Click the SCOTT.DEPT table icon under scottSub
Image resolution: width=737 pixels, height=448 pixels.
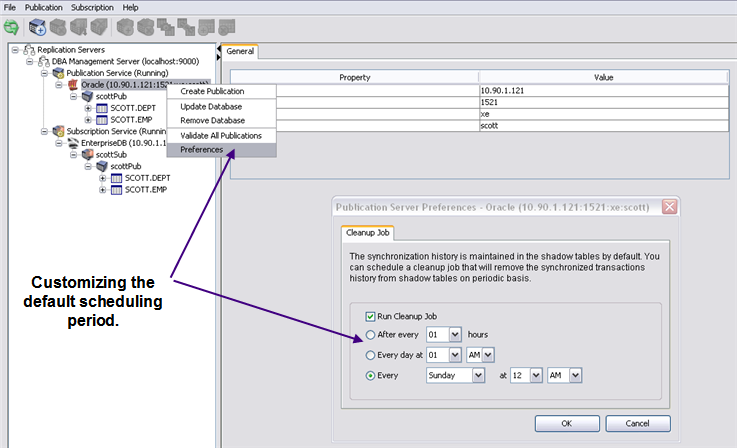(116, 178)
